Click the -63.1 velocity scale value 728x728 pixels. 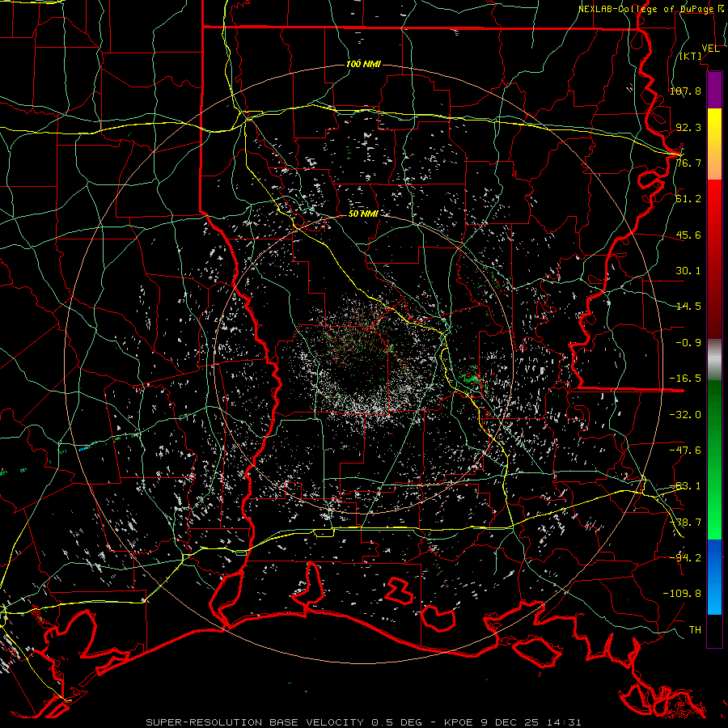click(685, 486)
